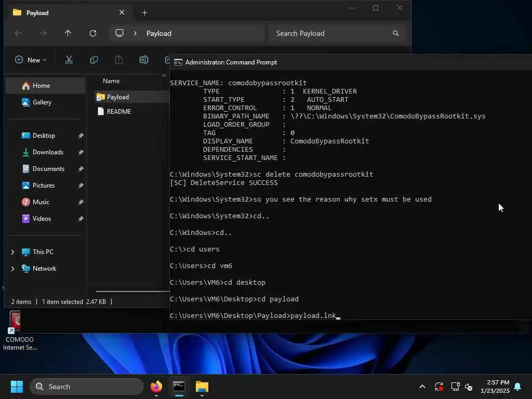
Task: Select Network in navigation pane
Action: point(44,269)
